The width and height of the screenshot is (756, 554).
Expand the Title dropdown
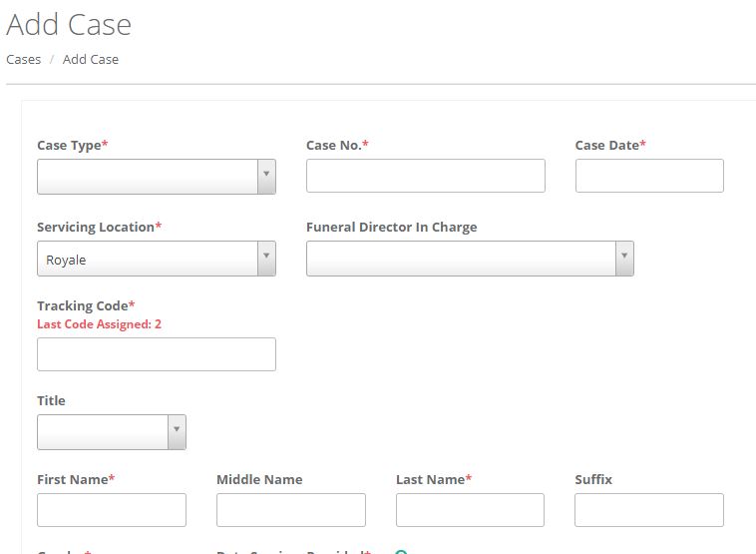(111, 431)
